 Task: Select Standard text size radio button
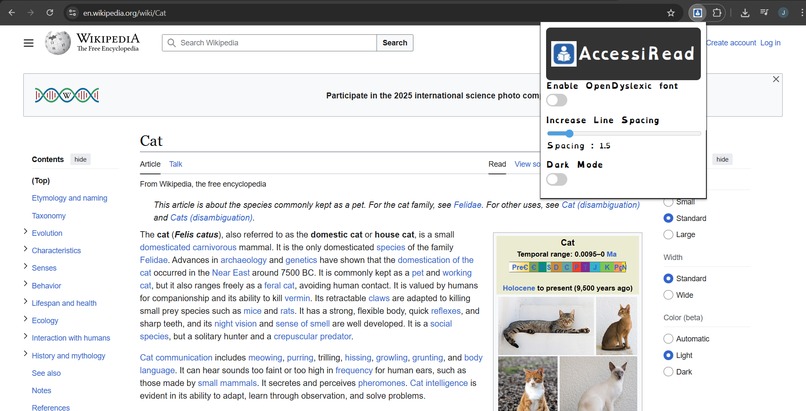tap(668, 218)
